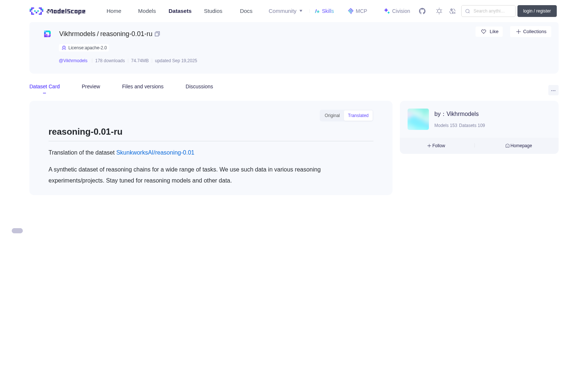This screenshot has width=588, height=368.
Task: Go to Home in navigation
Action: tap(114, 11)
